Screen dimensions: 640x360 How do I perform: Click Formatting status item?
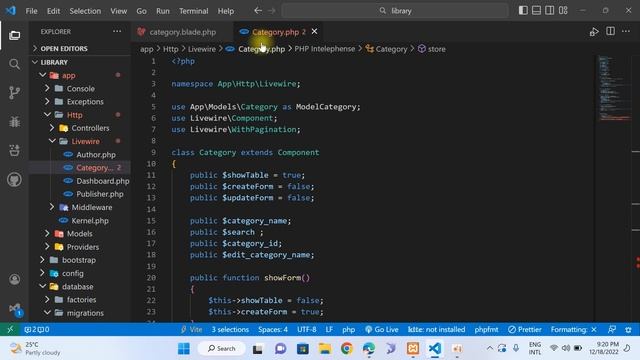573,329
